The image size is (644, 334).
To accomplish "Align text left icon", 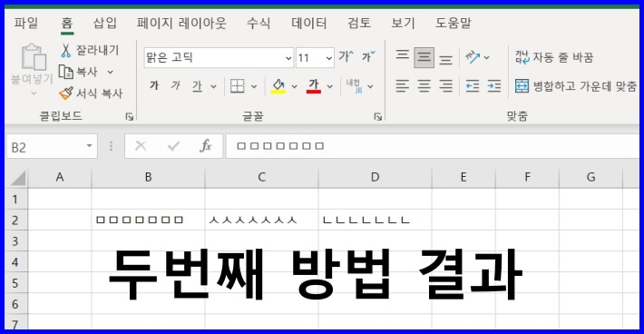I will point(402,86).
